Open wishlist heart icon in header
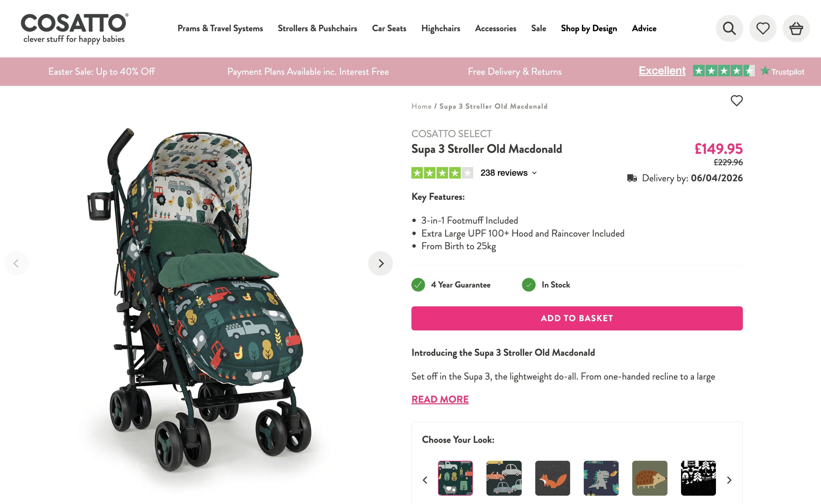 [x=763, y=28]
